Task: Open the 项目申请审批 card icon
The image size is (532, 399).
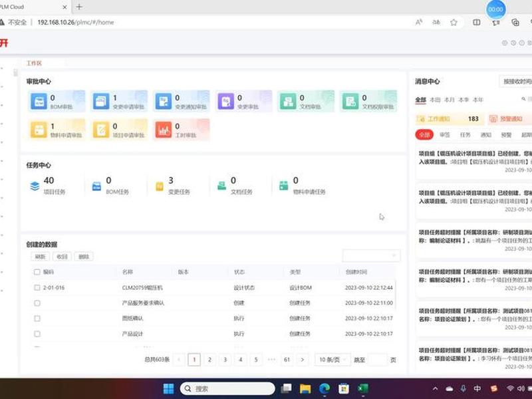Action: 101,130
